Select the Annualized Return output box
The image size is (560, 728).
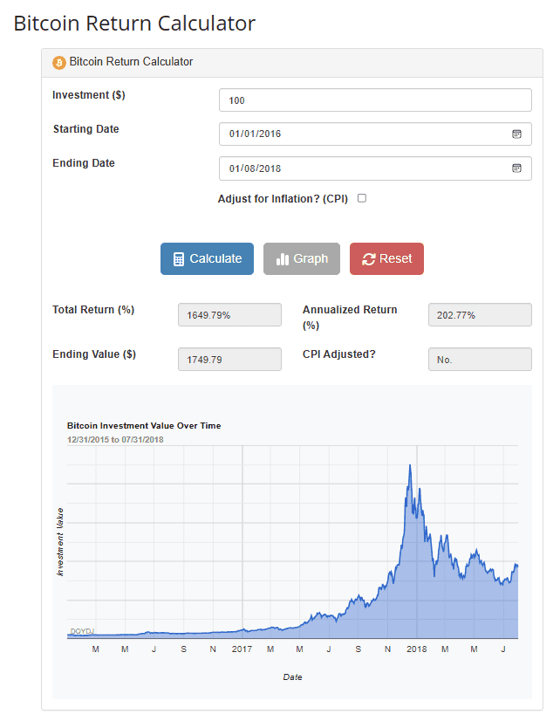(480, 315)
